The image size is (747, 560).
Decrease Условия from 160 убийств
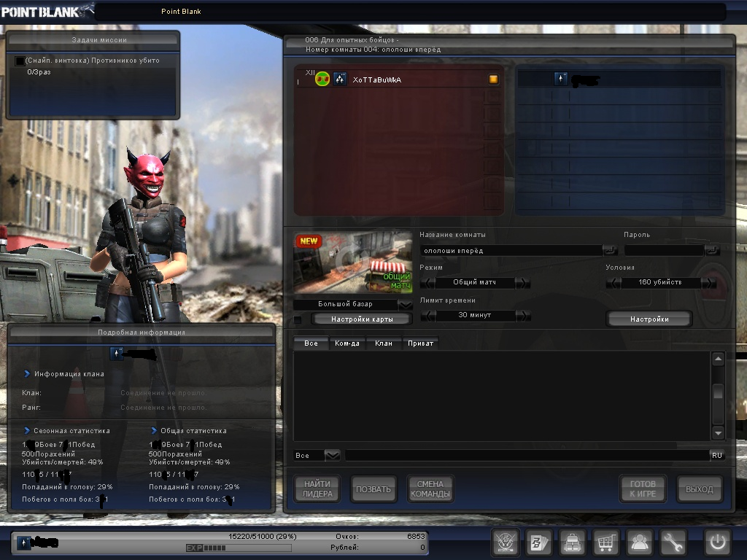pos(614,283)
